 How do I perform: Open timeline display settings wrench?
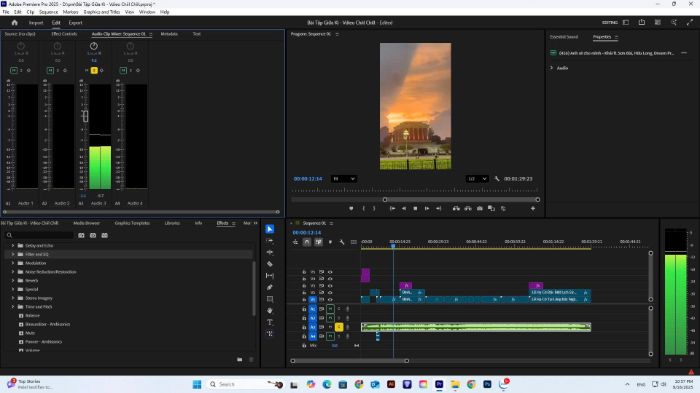tap(342, 242)
